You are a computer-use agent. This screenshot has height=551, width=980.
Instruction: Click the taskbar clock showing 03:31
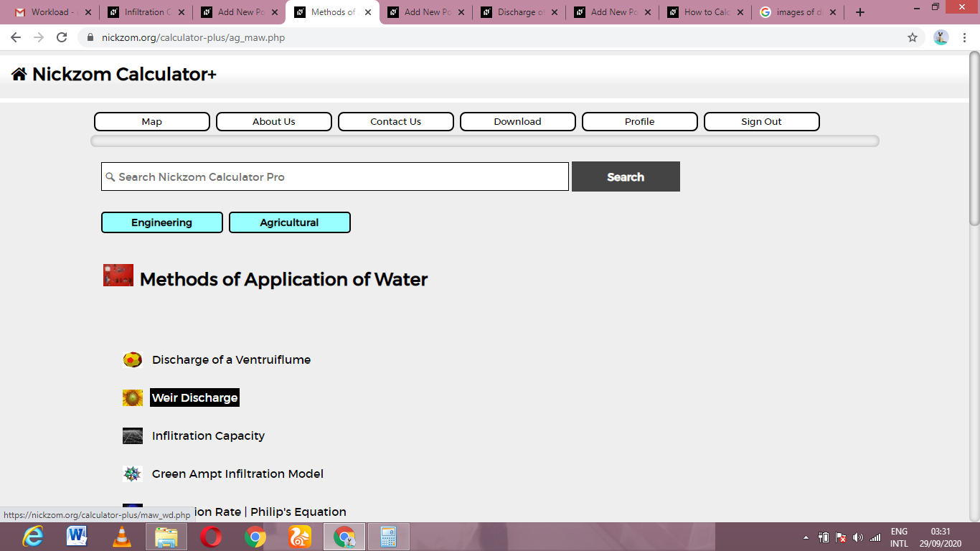click(x=941, y=537)
